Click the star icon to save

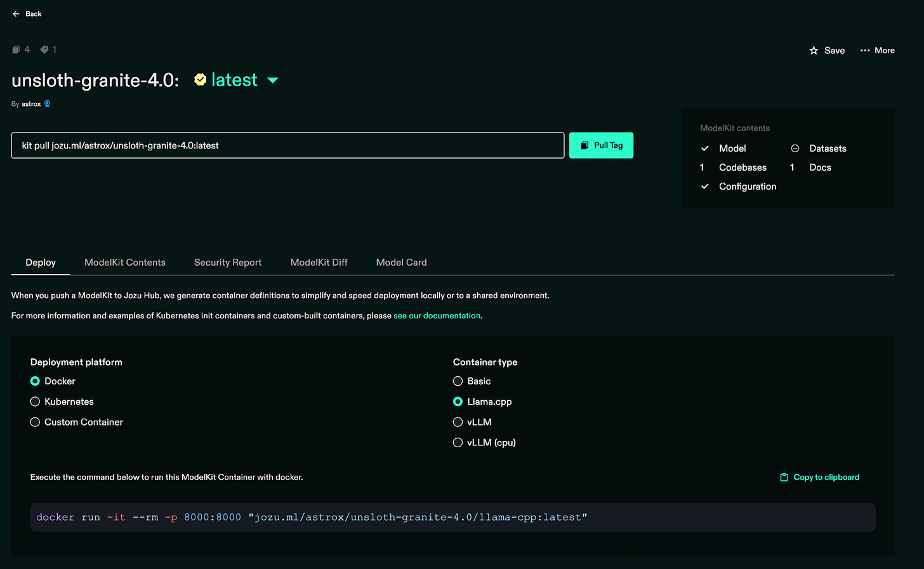(x=814, y=50)
